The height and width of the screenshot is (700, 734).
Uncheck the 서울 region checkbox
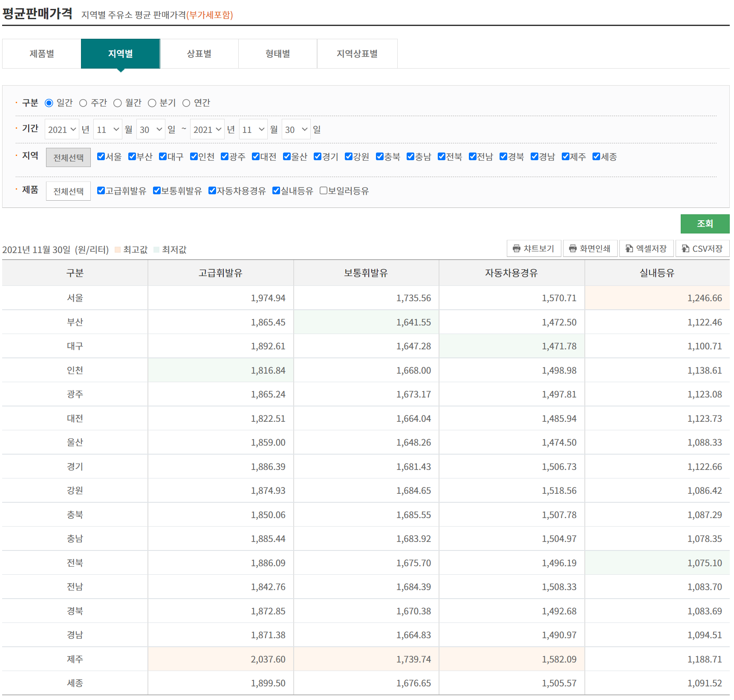[x=101, y=156]
